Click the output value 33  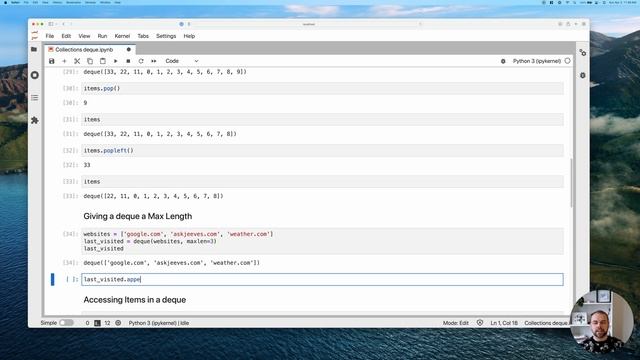[87, 165]
